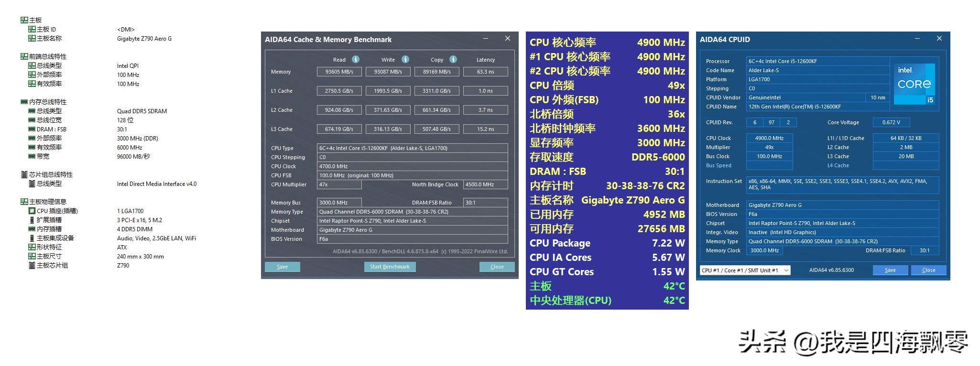Click the 前端总线特性 section icon
This screenshot has width=980, height=366.
(24, 56)
